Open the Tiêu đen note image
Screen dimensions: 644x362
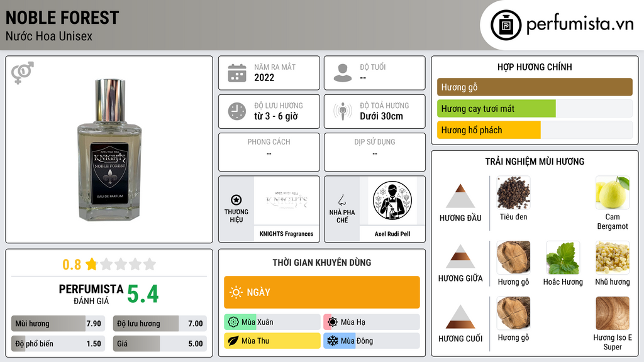coord(513,193)
